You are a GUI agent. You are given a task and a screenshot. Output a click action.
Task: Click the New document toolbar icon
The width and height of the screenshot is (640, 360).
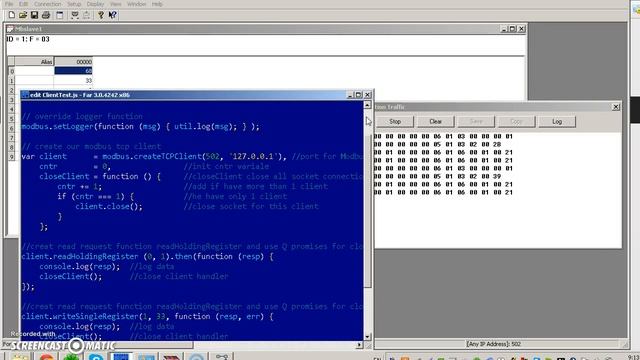11,15
